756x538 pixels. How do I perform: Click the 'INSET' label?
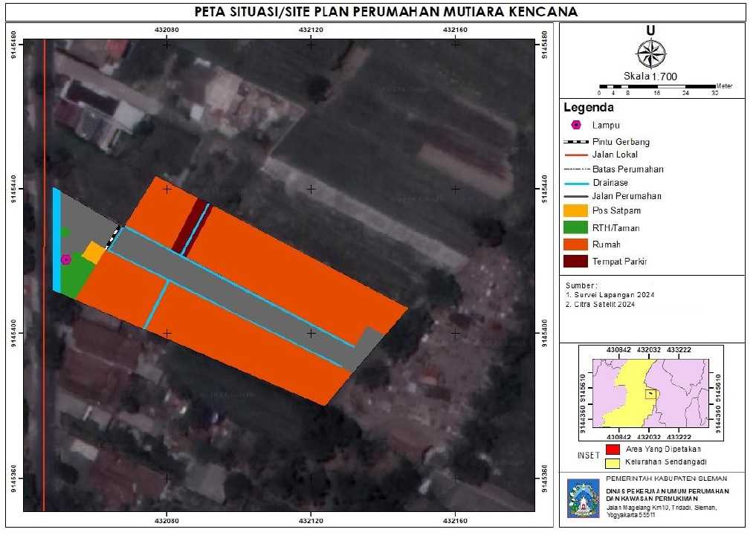(589, 456)
